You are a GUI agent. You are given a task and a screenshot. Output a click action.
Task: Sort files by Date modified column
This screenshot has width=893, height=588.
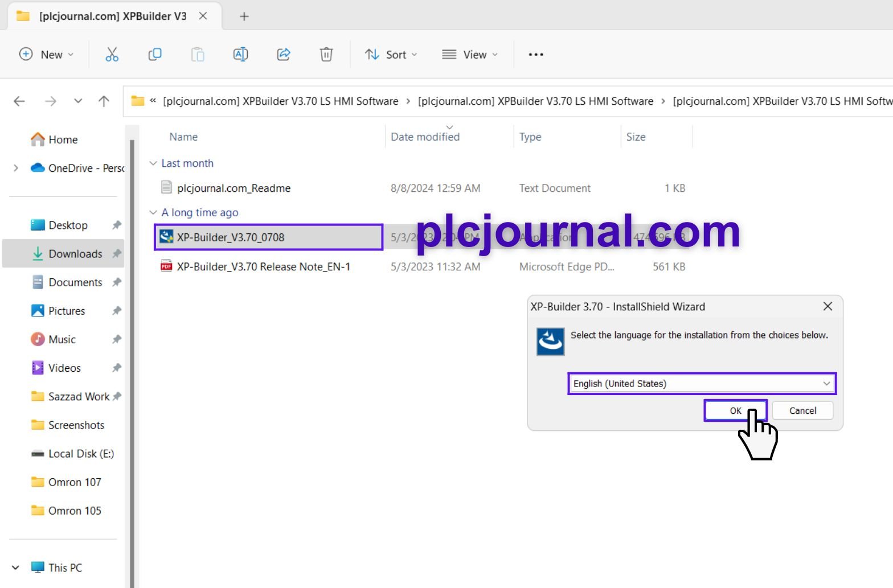(425, 137)
